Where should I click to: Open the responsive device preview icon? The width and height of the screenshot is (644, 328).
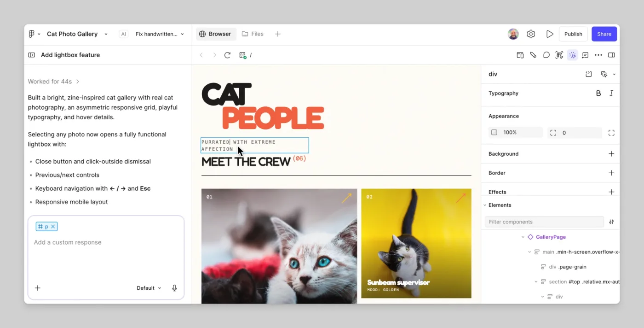[x=520, y=55]
